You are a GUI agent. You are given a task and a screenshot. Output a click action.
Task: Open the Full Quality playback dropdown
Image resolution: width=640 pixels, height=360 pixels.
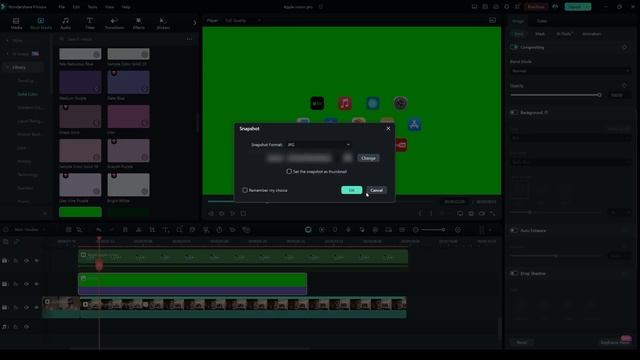coord(243,20)
